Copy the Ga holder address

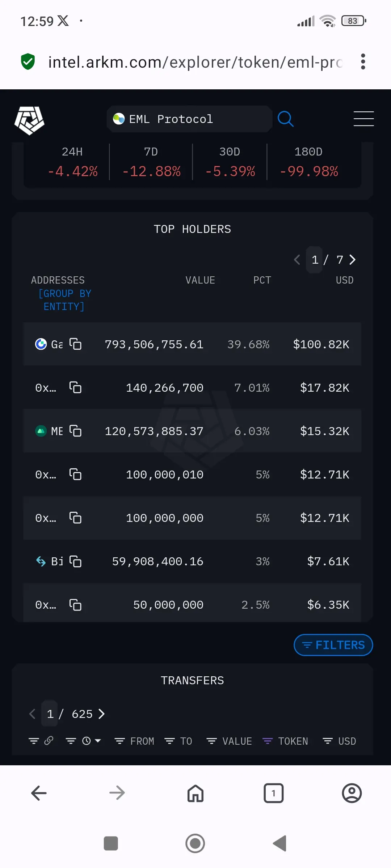pyautogui.click(x=75, y=344)
